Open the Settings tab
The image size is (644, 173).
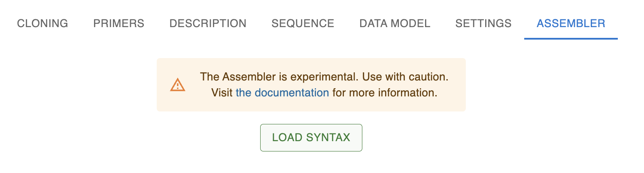click(x=483, y=23)
